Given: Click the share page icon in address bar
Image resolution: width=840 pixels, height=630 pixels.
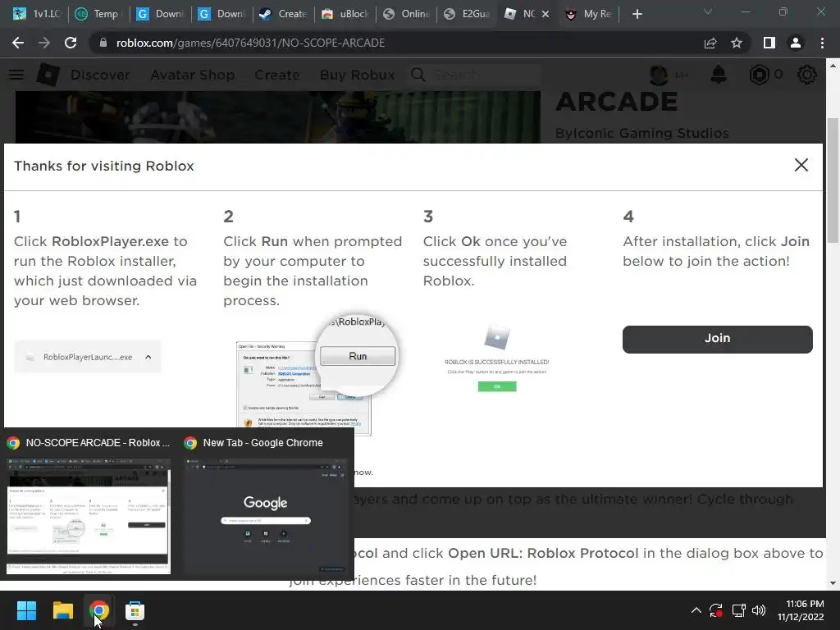Looking at the screenshot, I should pyautogui.click(x=710, y=43).
